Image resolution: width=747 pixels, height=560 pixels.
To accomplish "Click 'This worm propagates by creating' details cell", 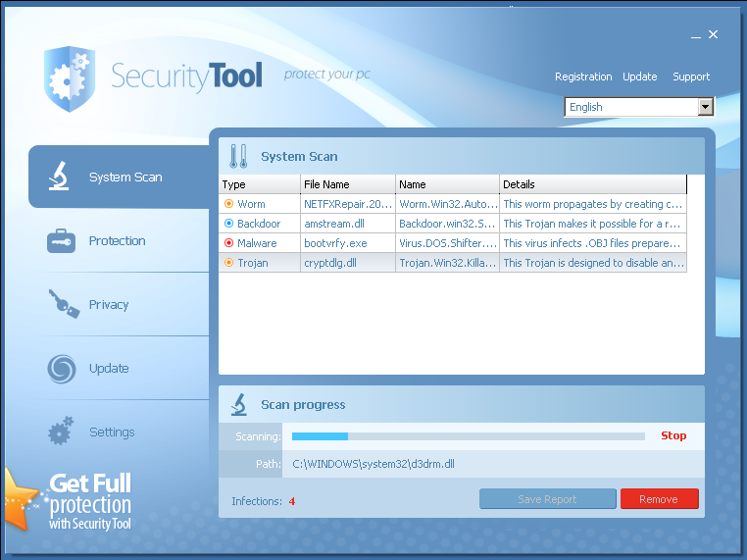I will click(x=593, y=204).
